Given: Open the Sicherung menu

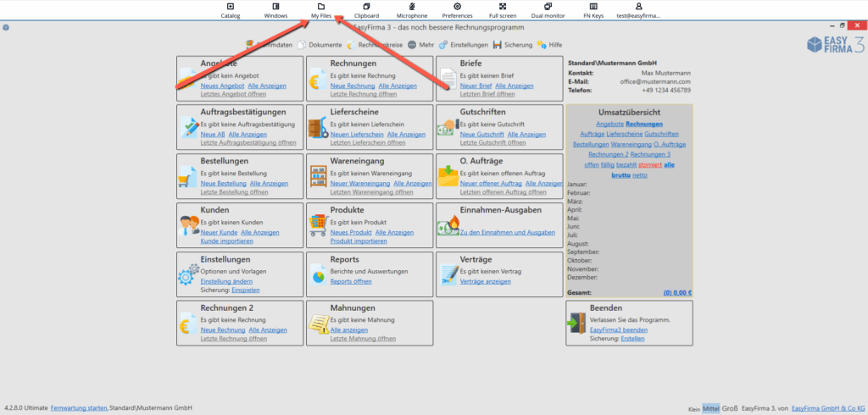Looking at the screenshot, I should (513, 45).
